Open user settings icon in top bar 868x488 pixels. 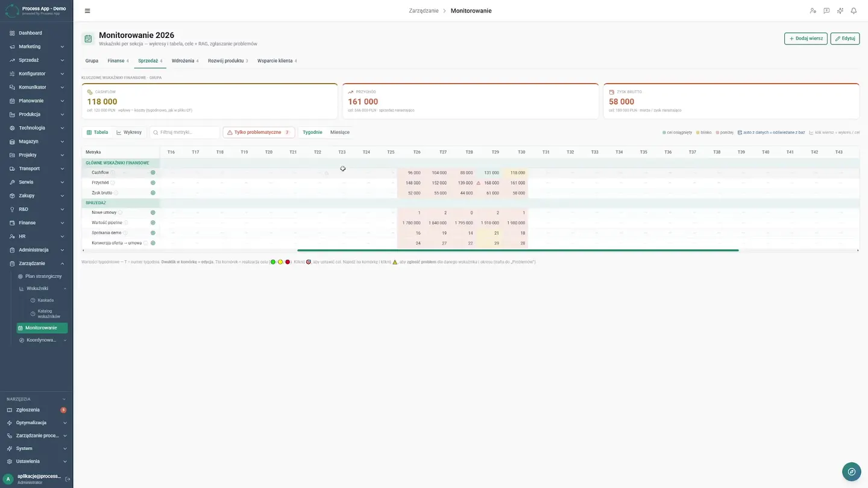click(813, 11)
